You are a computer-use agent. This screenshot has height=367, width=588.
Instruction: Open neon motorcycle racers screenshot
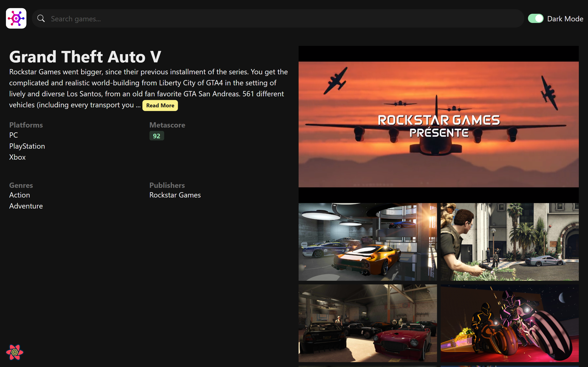(x=509, y=323)
